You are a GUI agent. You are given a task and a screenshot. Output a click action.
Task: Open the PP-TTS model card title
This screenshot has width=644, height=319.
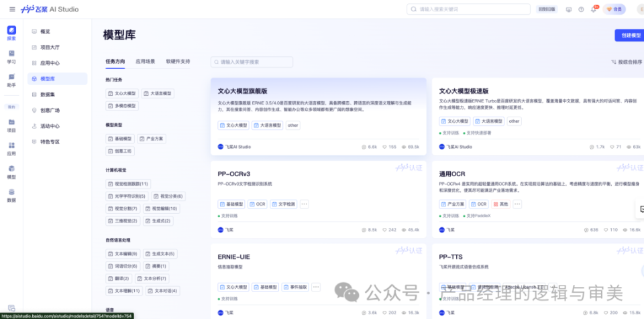[x=451, y=257]
